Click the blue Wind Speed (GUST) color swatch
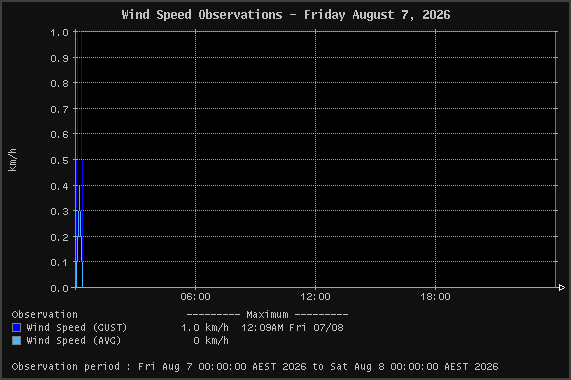 click(16, 328)
